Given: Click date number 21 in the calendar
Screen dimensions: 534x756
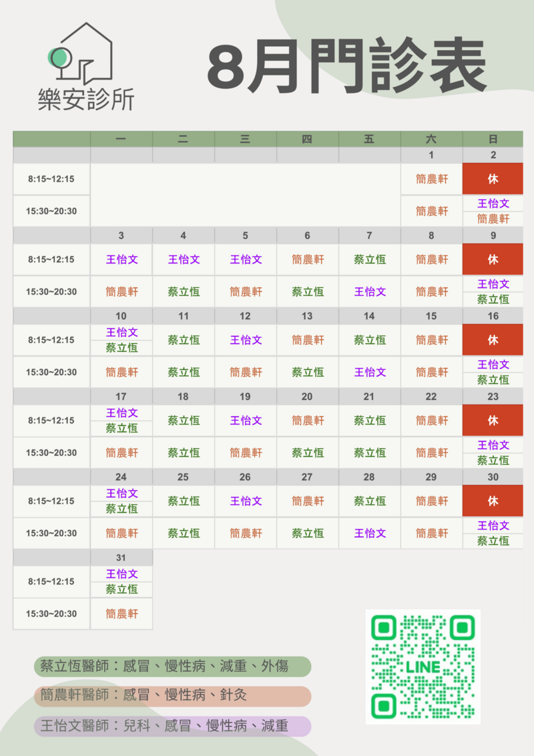Looking at the screenshot, I should pos(369,396).
